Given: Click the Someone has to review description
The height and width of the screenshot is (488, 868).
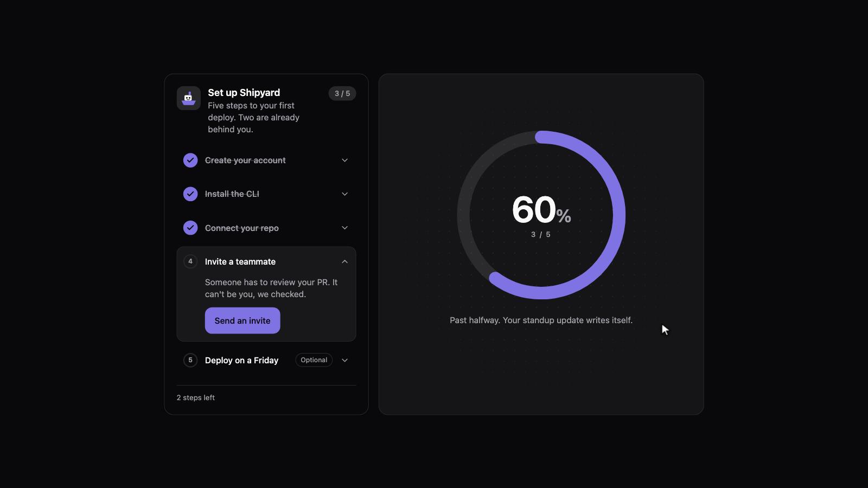Looking at the screenshot, I should (x=271, y=288).
